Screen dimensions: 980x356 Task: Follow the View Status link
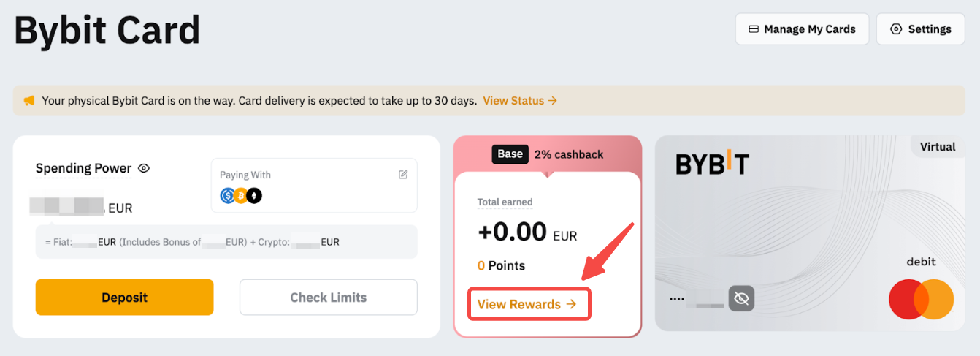click(520, 101)
